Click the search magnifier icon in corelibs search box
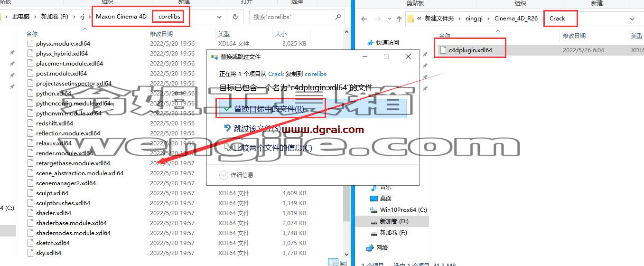Screen dimensions: 644x266 pos(338,17)
